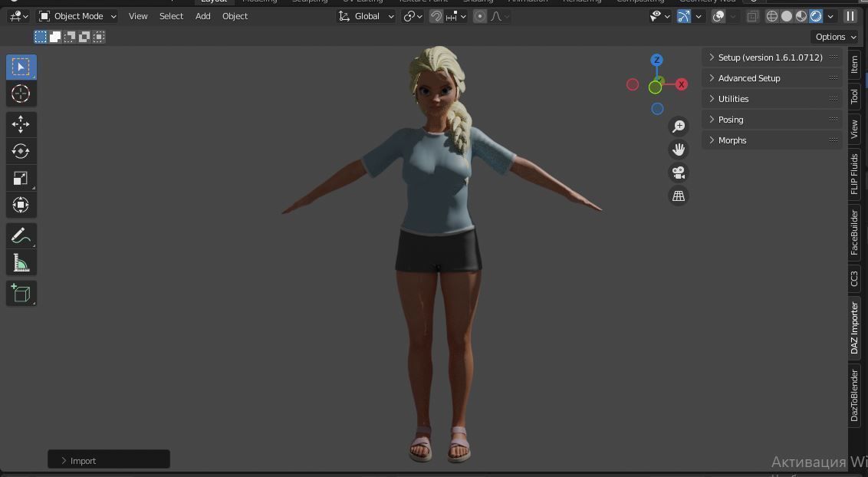Open the Object menu

coord(235,17)
